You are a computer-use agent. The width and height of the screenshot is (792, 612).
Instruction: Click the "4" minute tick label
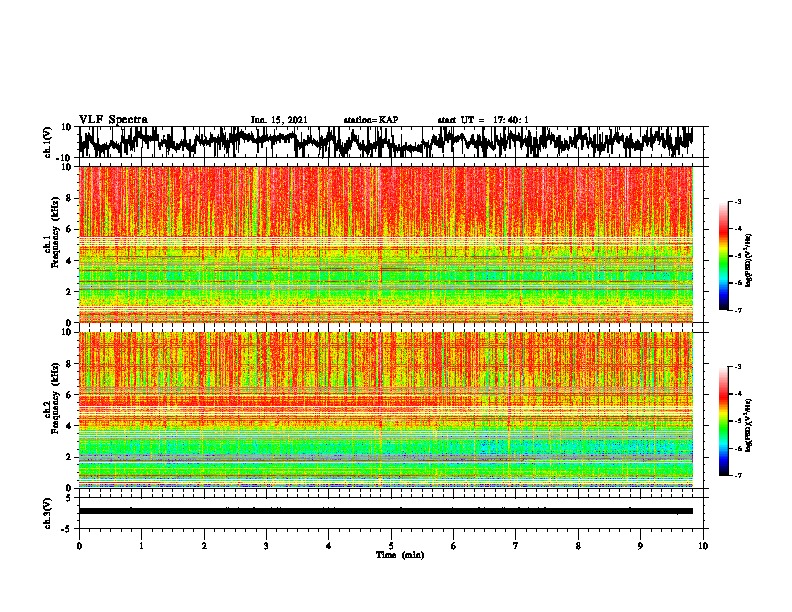pos(329,546)
